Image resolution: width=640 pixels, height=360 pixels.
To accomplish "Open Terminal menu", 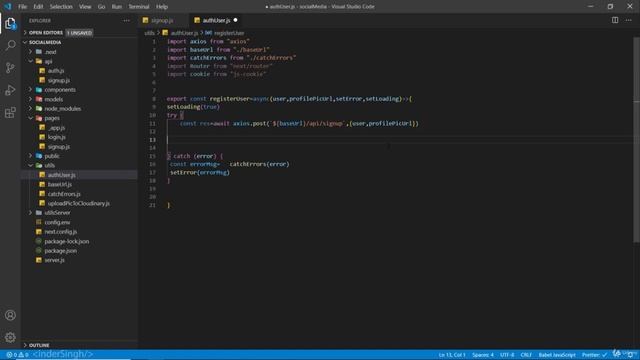I will pyautogui.click(x=139, y=7).
